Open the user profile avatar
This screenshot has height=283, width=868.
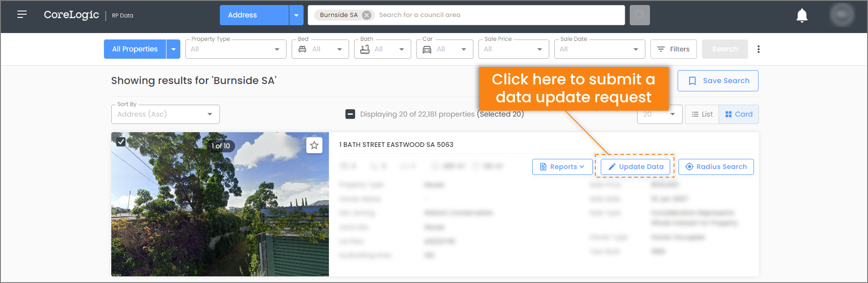pyautogui.click(x=842, y=15)
